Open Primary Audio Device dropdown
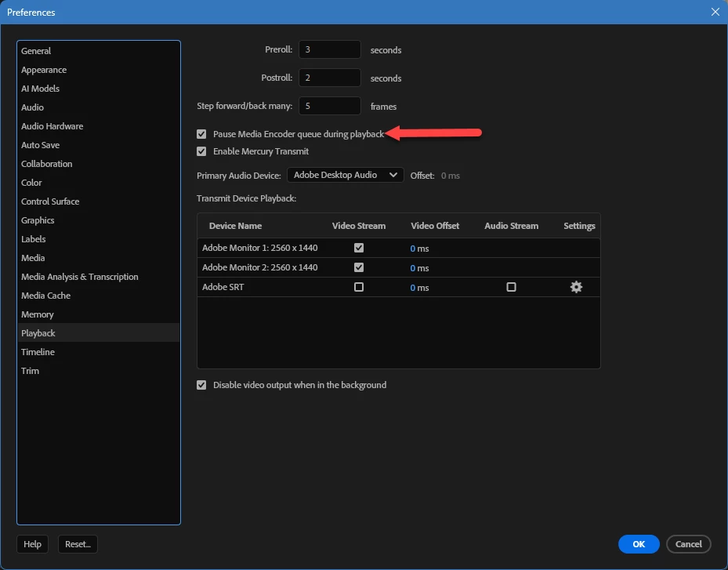Image resolution: width=728 pixels, height=570 pixels. (346, 175)
